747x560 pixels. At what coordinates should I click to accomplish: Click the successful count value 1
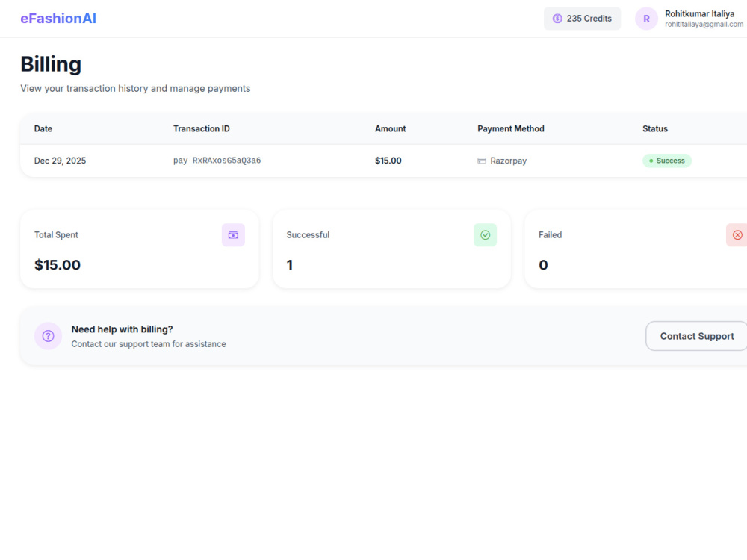coord(290,265)
